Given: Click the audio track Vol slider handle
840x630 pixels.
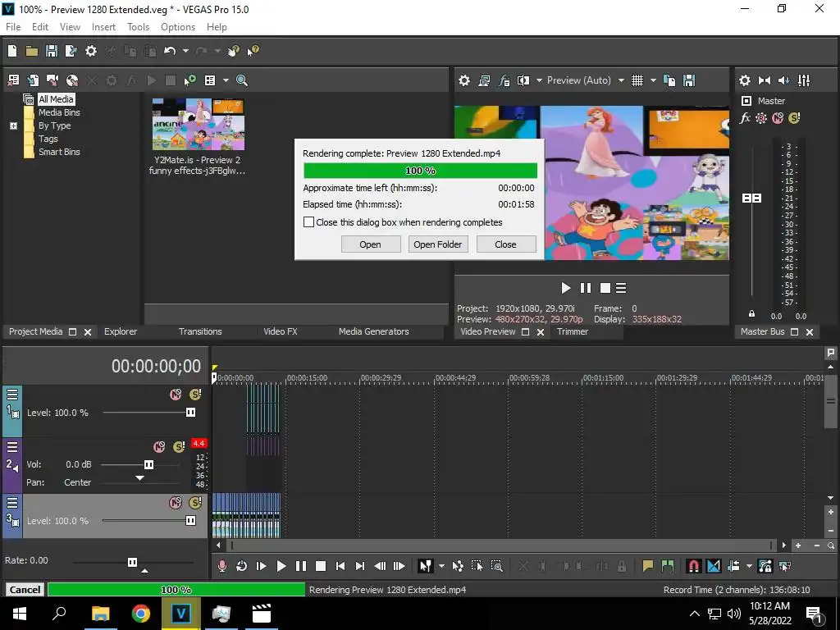Looking at the screenshot, I should [149, 464].
